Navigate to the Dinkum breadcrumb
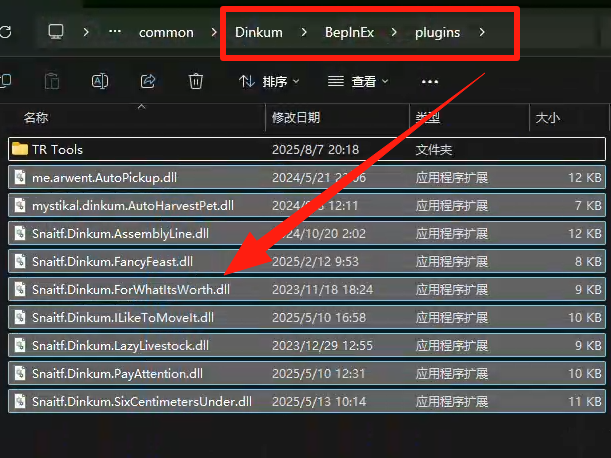Image resolution: width=611 pixels, height=458 pixels. tap(259, 32)
